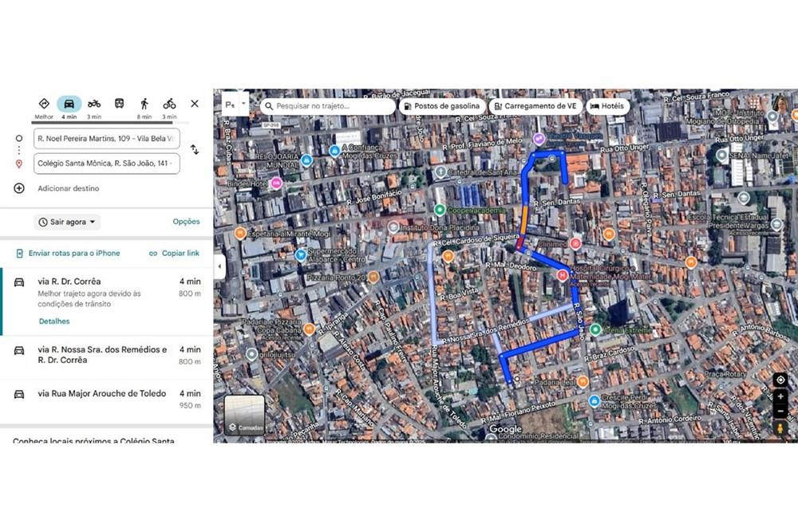798x532 pixels.
Task: Select the 'Postos de gasolina' filter chip
Action: pyautogui.click(x=442, y=106)
